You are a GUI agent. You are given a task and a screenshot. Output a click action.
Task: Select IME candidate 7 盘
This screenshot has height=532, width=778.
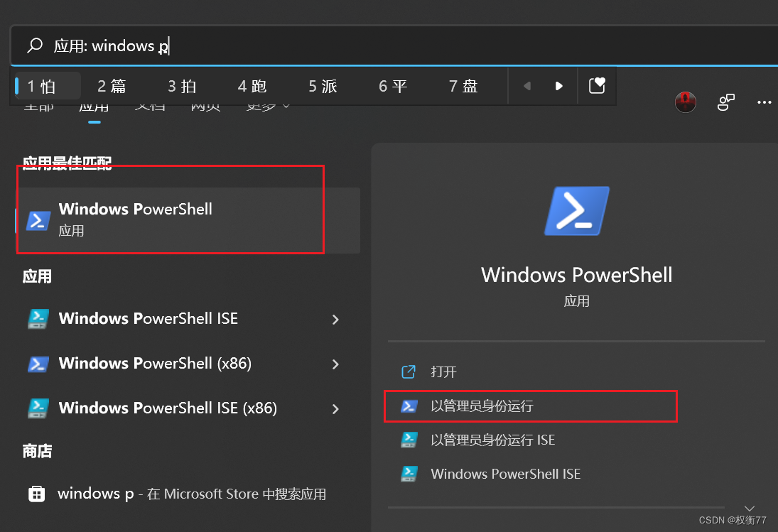click(x=463, y=86)
